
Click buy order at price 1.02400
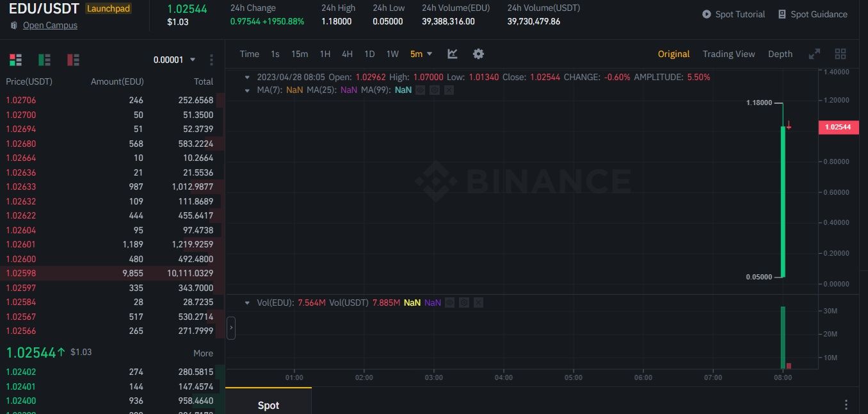pos(112,401)
